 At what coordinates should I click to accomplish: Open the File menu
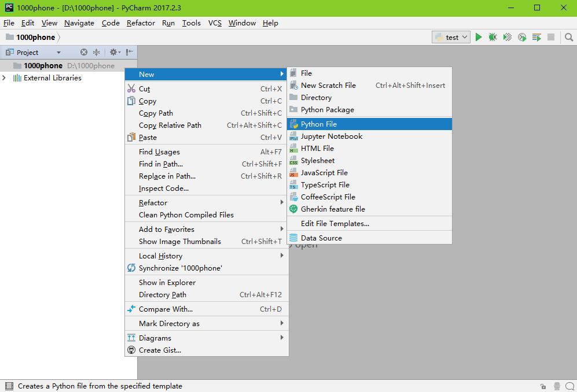click(x=9, y=23)
